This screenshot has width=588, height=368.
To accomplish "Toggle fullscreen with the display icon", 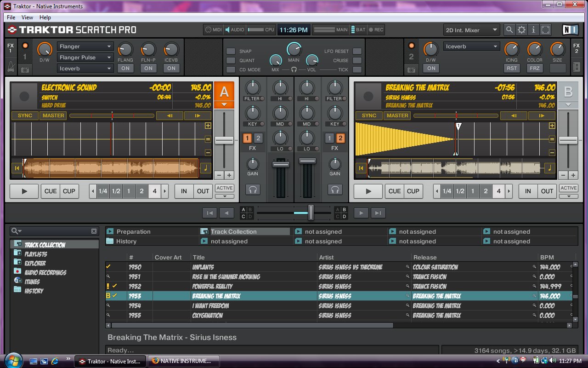I will coord(545,29).
